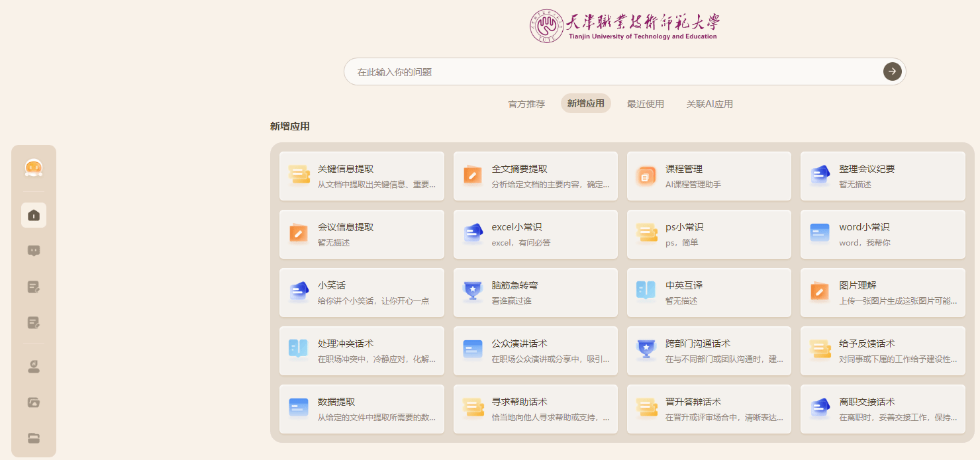Open the 离职交接话术 app card

[x=883, y=409]
